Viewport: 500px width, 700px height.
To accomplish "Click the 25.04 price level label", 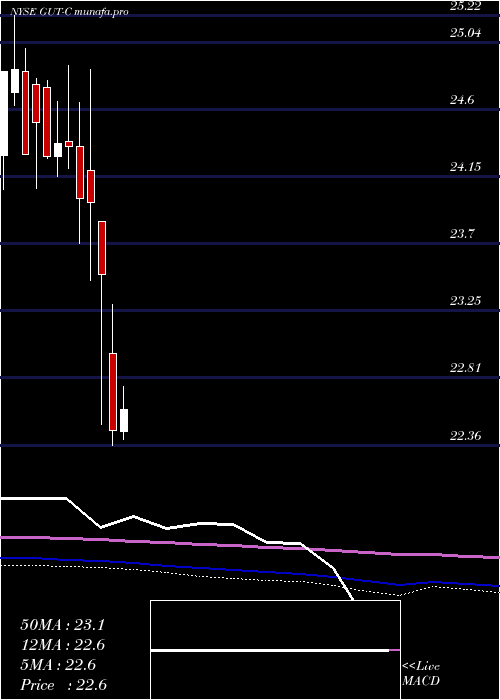I will (465, 33).
